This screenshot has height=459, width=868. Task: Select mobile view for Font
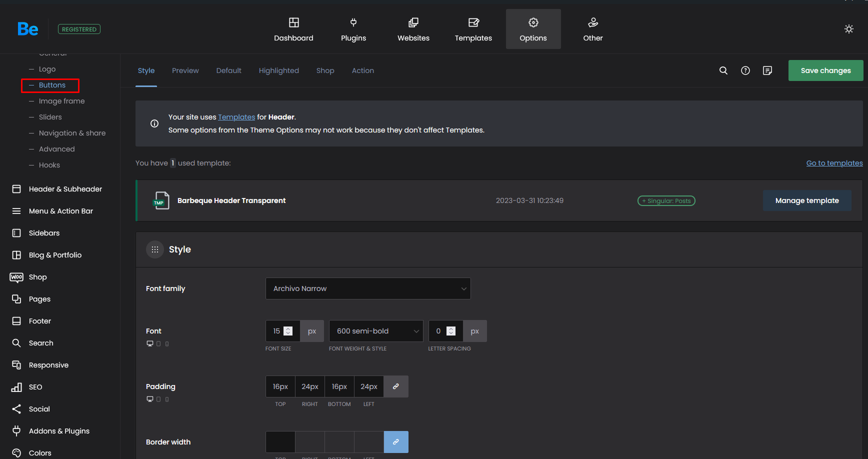(x=167, y=343)
